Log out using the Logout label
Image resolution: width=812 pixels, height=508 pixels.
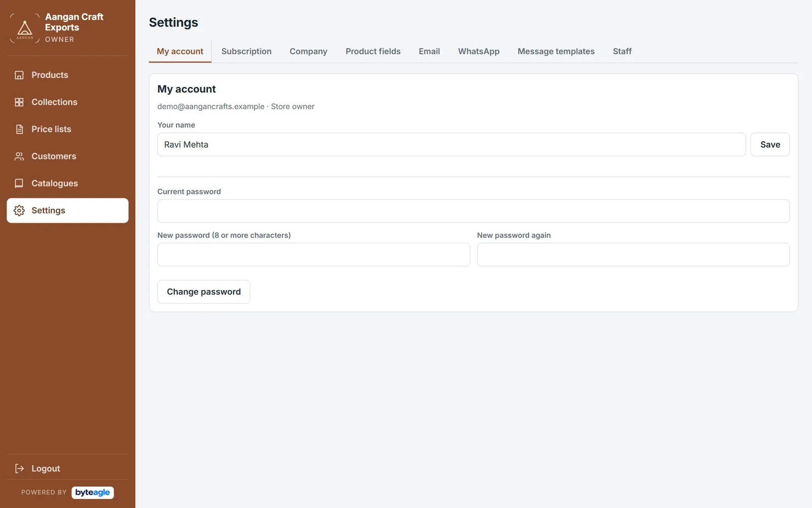click(x=46, y=468)
